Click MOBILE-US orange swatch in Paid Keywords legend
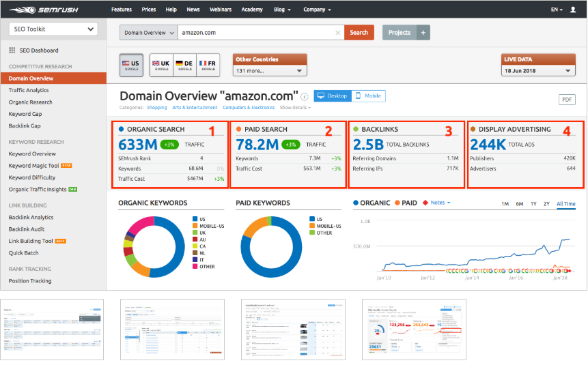 (x=312, y=226)
